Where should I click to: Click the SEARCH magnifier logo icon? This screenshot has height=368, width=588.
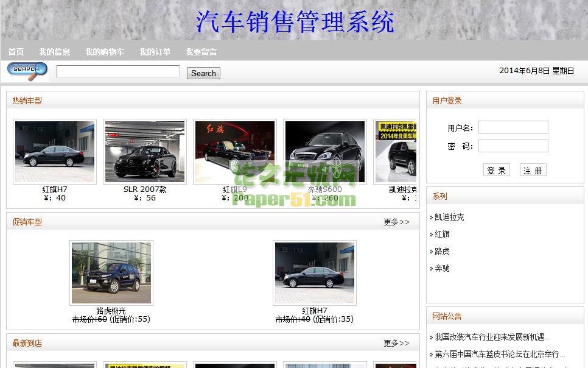point(27,71)
